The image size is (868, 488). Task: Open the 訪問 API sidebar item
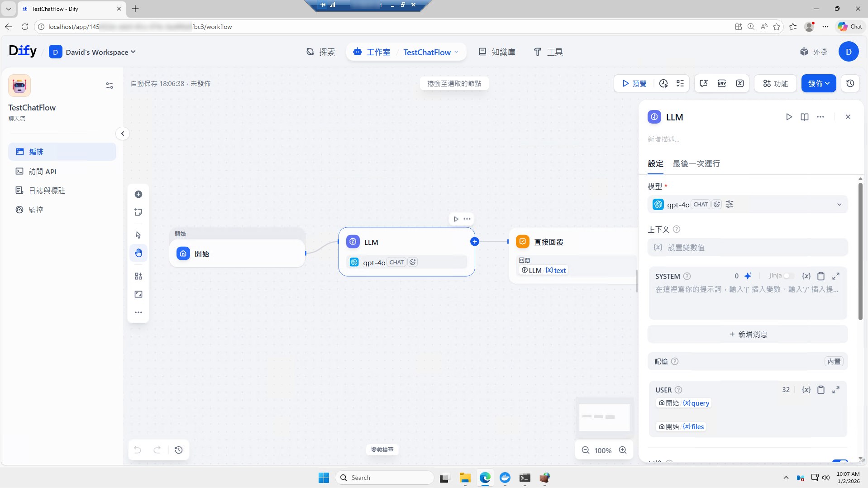click(62, 172)
